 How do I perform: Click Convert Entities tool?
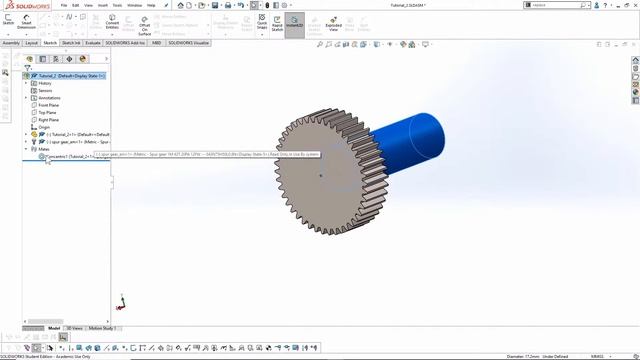(x=112, y=21)
